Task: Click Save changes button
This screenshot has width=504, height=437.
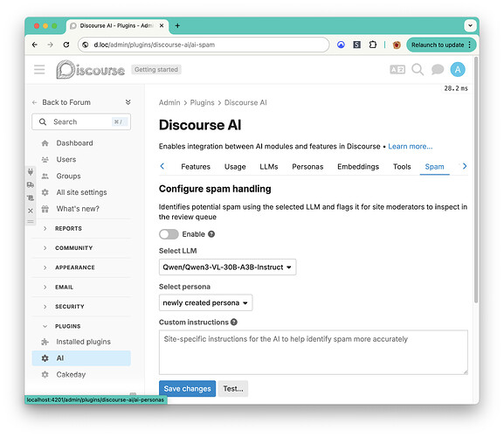Action: click(x=188, y=389)
